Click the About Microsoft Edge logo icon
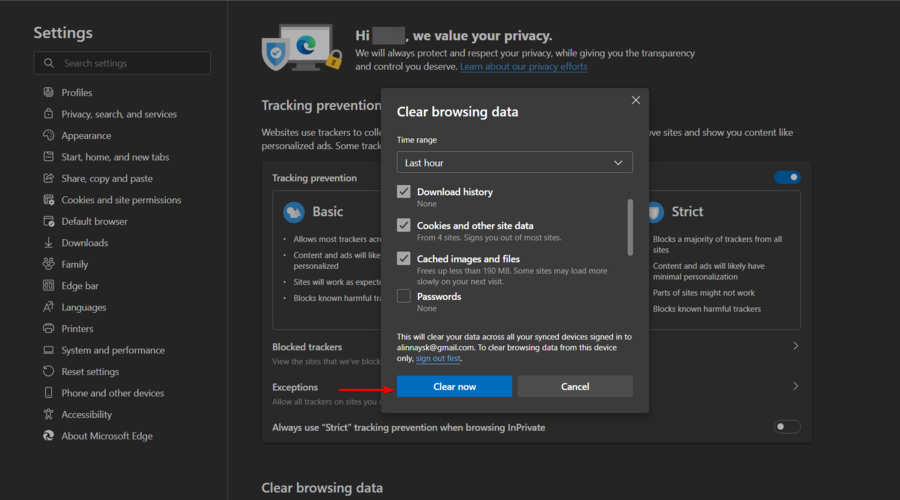Image resolution: width=900 pixels, height=500 pixels. tap(48, 436)
